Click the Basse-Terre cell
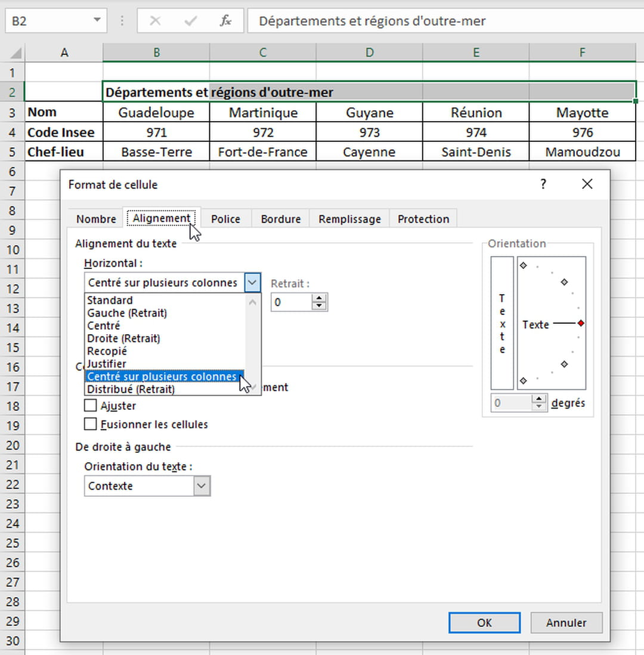 pyautogui.click(x=156, y=152)
